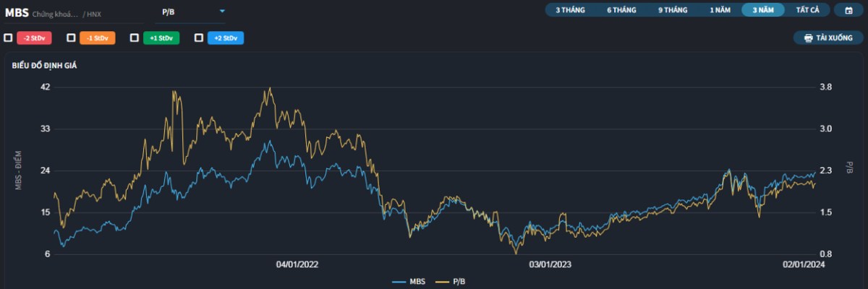Click the BIỂU ĐỒ ĐỊNH GIÁ chart title
The width and height of the screenshot is (868, 289).
click(44, 66)
